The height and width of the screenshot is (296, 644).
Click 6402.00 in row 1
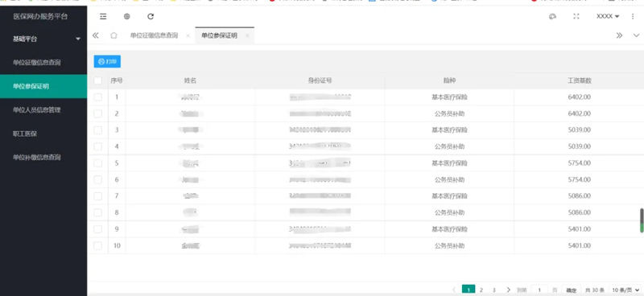(x=580, y=97)
